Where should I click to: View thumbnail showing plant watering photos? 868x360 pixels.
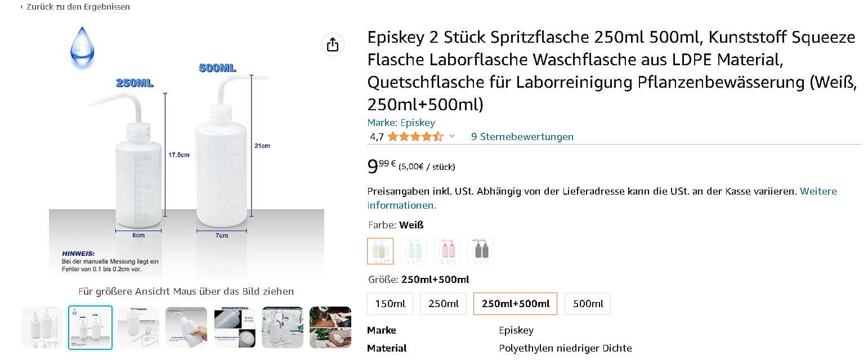(330, 327)
